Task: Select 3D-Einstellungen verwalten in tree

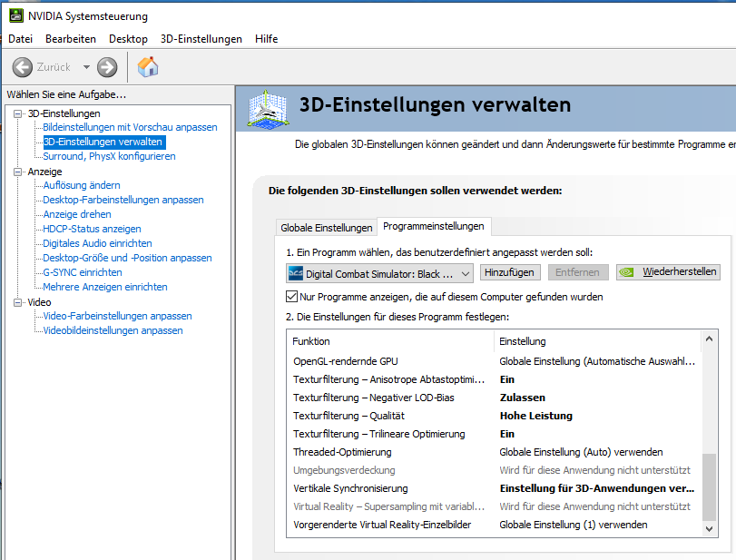Action: pos(103,142)
